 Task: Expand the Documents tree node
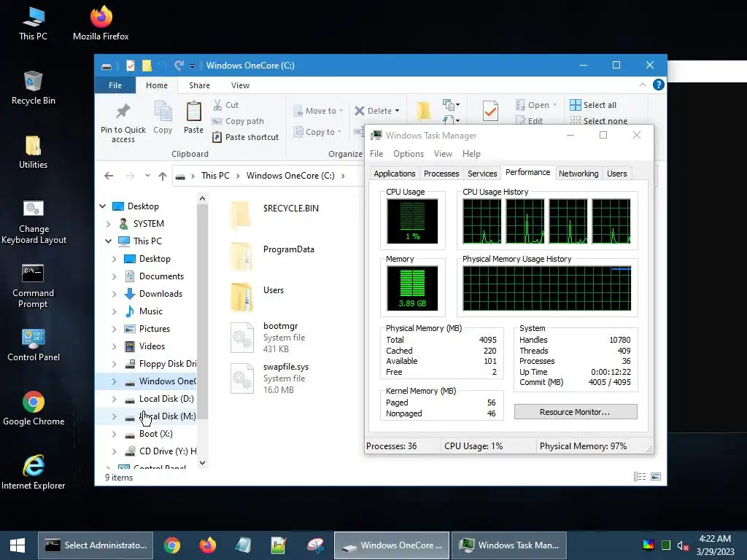(x=114, y=276)
